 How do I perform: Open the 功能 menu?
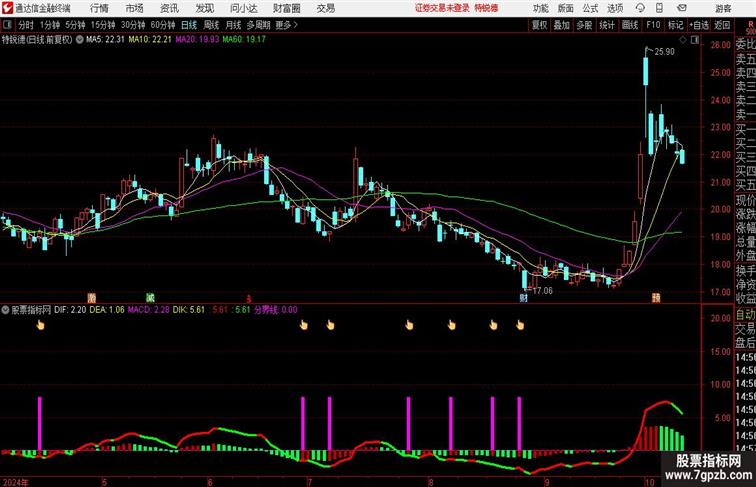coord(541,8)
